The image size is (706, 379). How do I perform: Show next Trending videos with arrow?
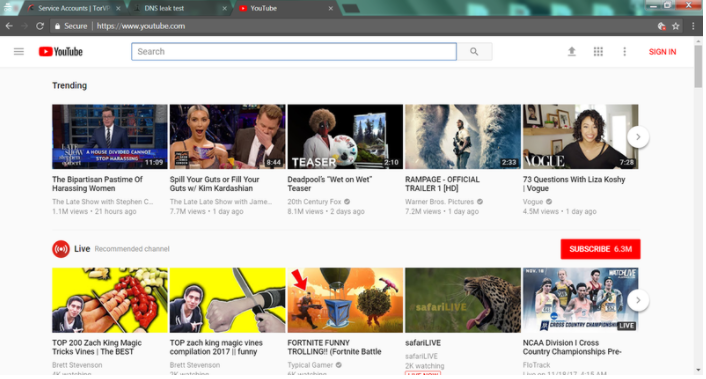[638, 137]
